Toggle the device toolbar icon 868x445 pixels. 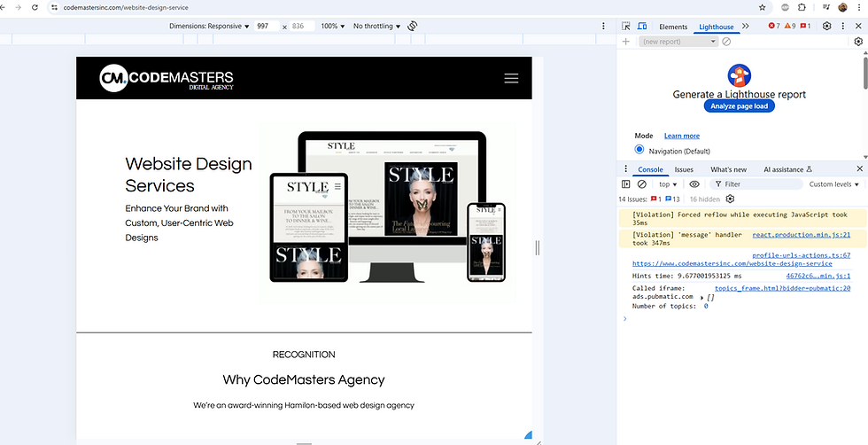point(642,26)
